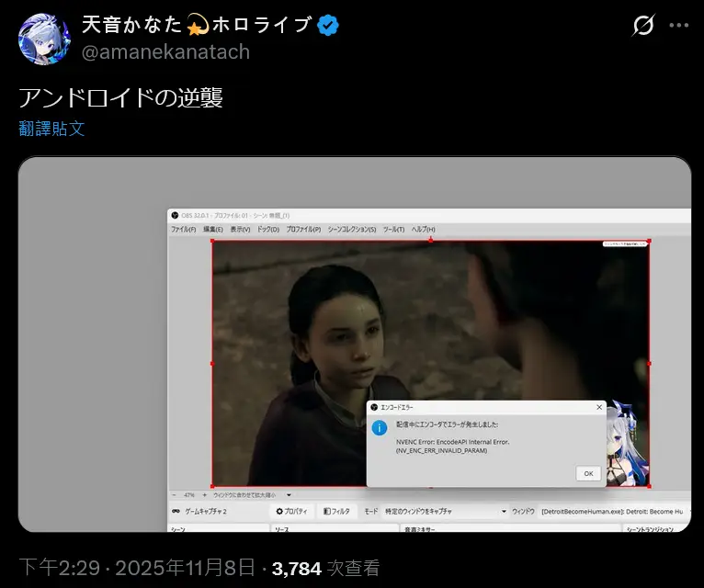Click the blue verified badge
The width and height of the screenshot is (704, 588).
click(328, 27)
